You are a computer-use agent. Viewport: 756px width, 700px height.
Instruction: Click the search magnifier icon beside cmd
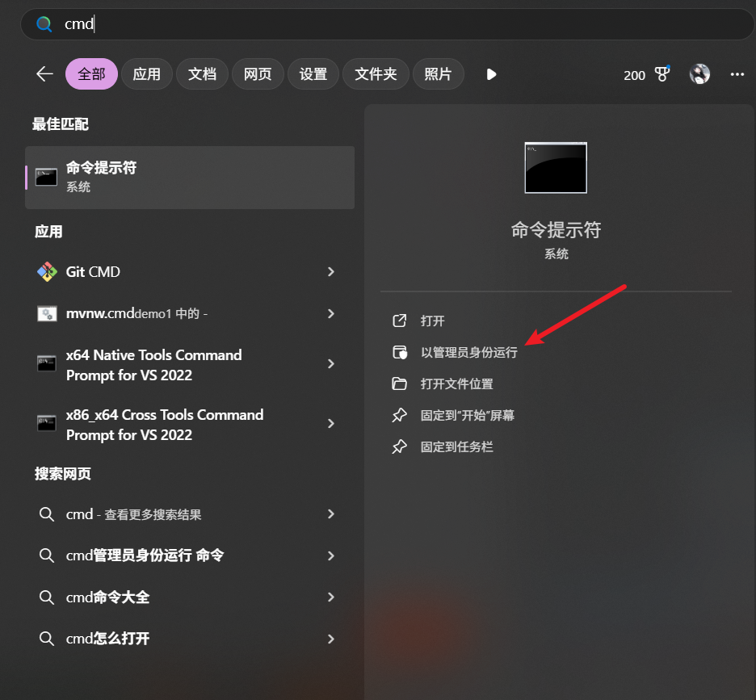(x=44, y=24)
